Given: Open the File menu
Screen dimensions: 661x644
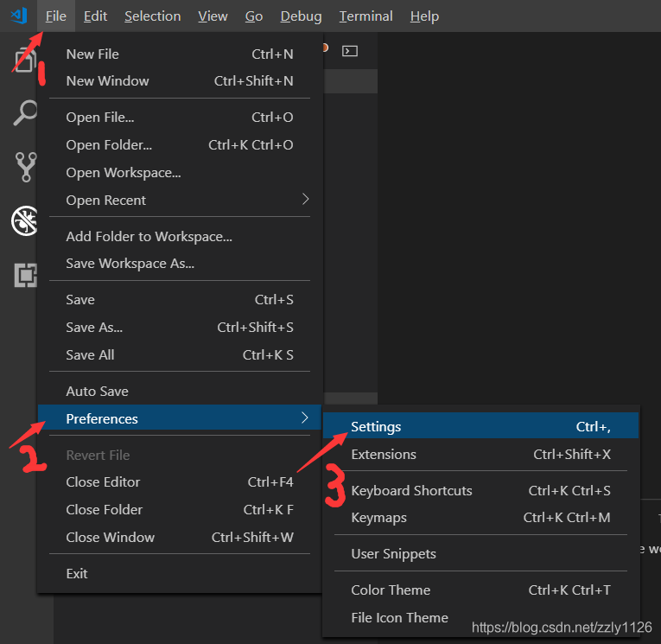Looking at the screenshot, I should point(55,16).
